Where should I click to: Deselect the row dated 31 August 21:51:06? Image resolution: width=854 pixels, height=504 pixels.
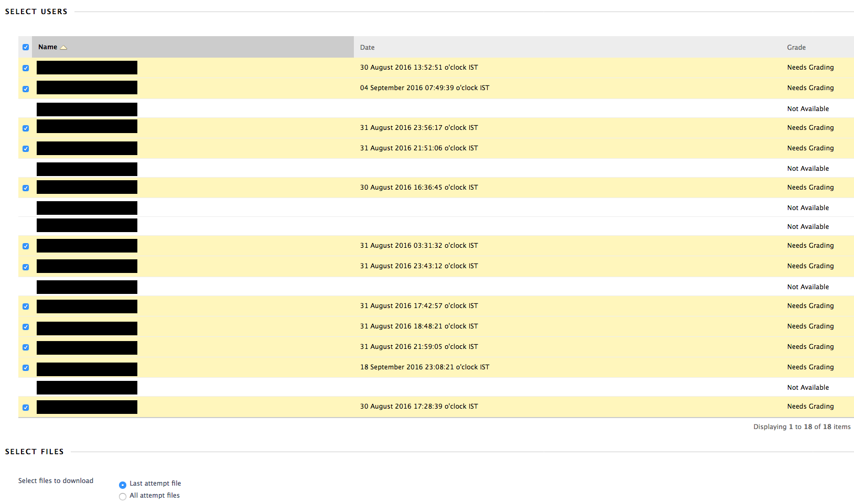[x=26, y=149]
